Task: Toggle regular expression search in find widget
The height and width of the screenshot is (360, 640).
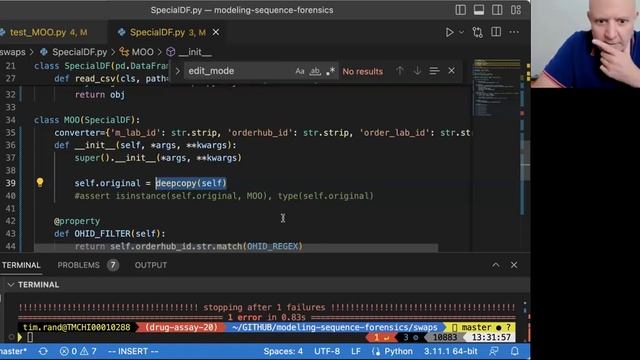Action: [330, 71]
